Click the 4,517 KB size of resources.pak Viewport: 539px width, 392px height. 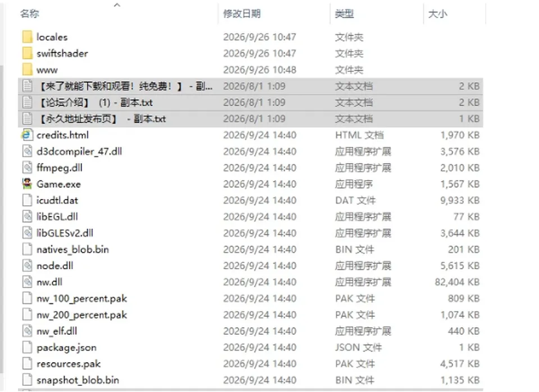[460, 364]
